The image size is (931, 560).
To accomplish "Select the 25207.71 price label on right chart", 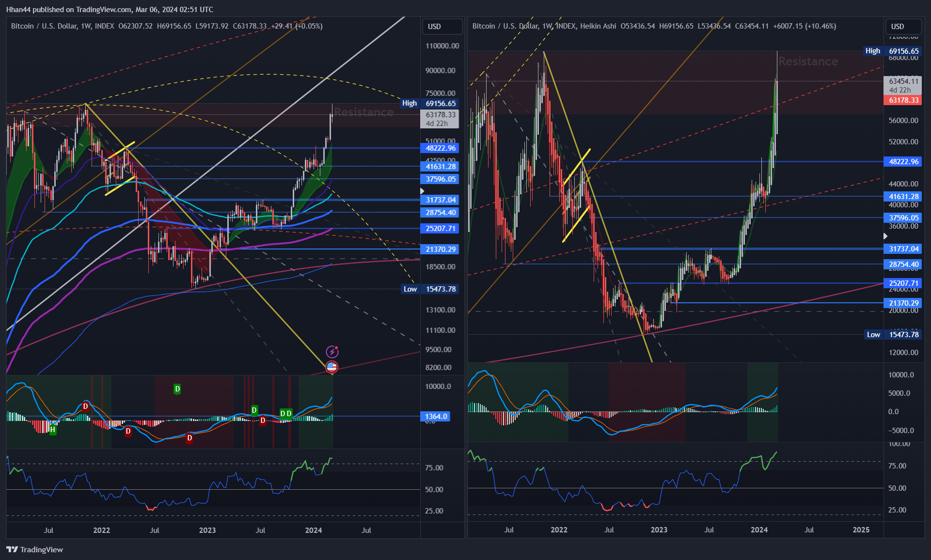I will tap(903, 283).
